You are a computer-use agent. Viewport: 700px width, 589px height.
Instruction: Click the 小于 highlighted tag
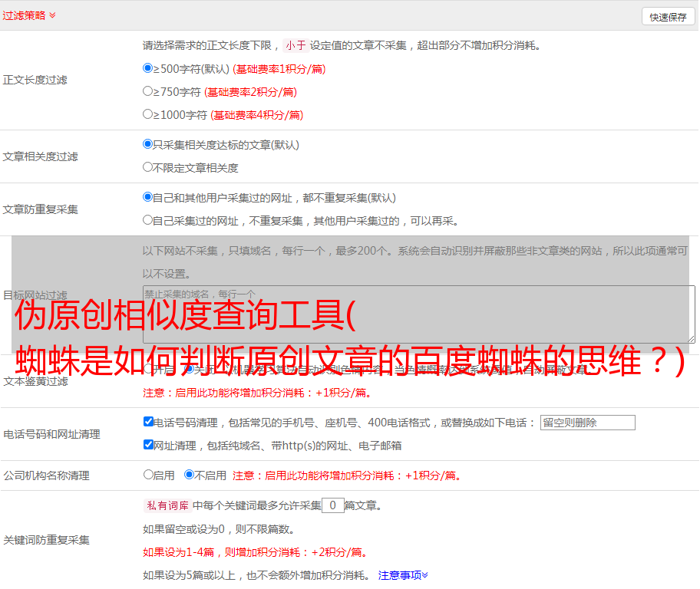tap(296, 45)
